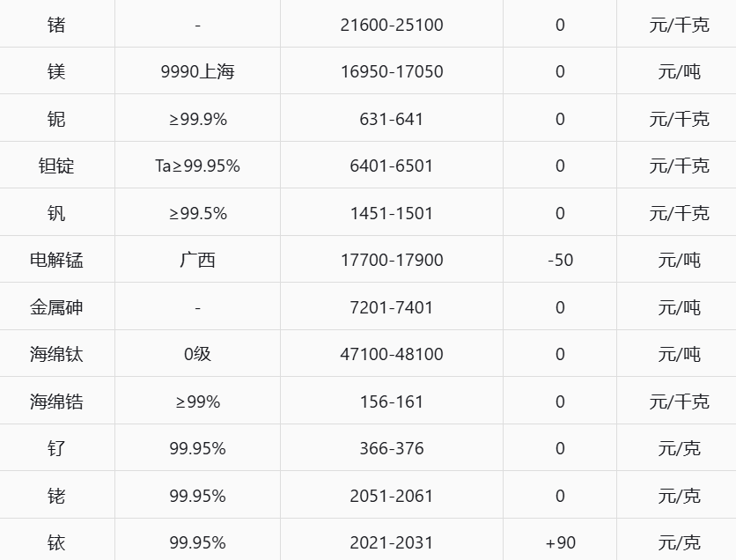The height and width of the screenshot is (560, 736).
Task: Select the 钌 price 366-376
Action: pos(392,448)
